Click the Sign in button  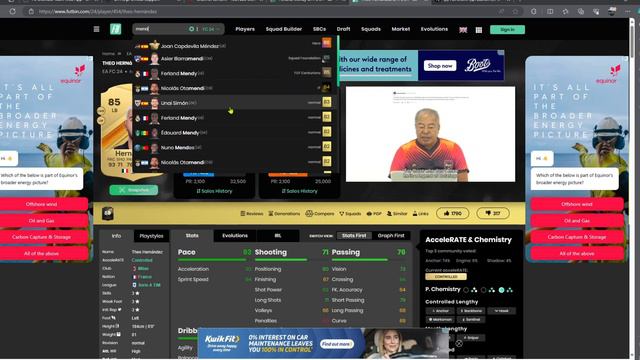pos(507,29)
